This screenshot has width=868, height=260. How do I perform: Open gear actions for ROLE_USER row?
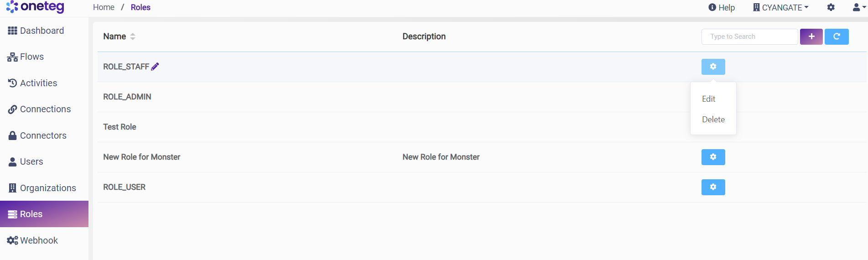tap(713, 187)
